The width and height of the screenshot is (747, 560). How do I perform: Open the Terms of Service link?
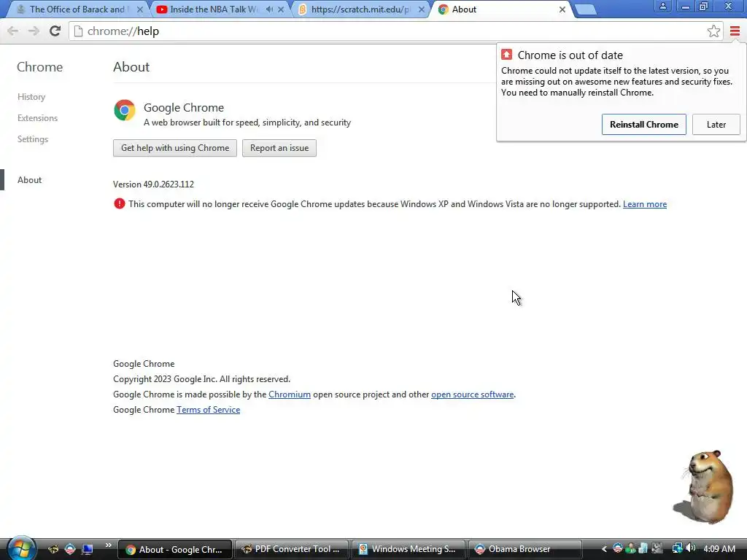[208, 410]
